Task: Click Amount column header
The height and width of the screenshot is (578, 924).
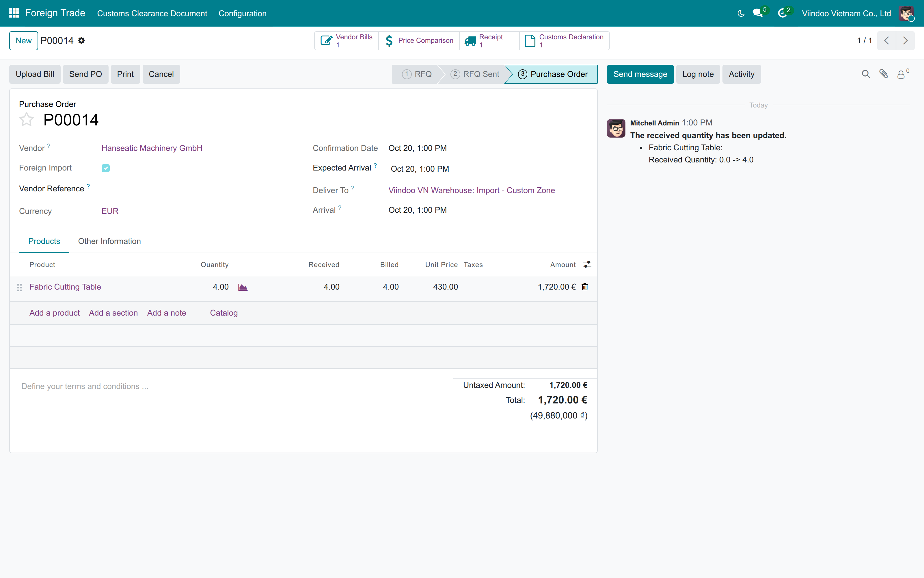Action: tap(562, 264)
